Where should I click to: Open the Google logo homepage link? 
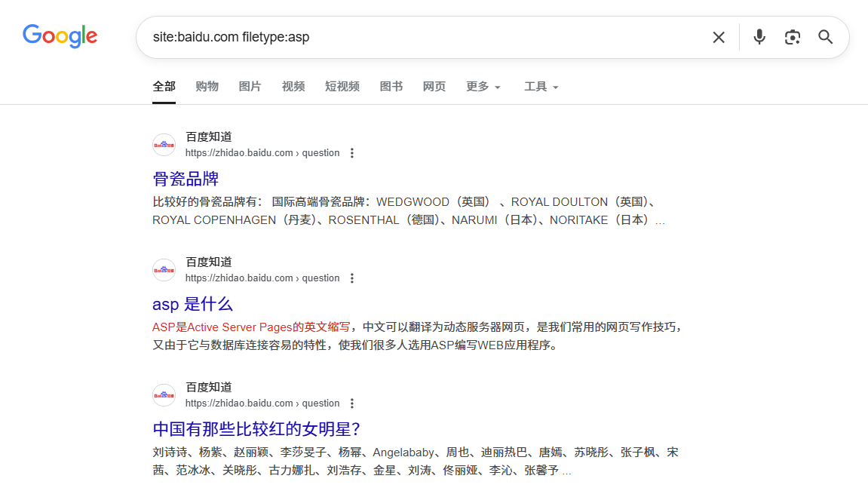click(x=60, y=36)
